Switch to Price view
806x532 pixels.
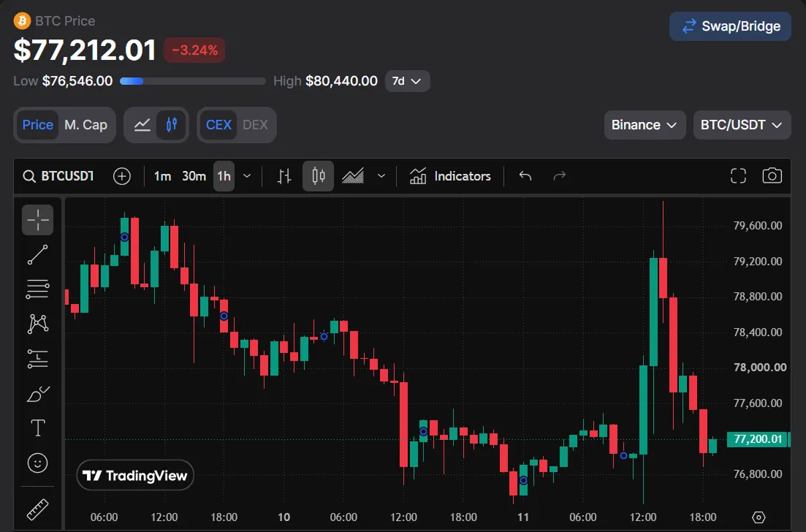(x=37, y=125)
